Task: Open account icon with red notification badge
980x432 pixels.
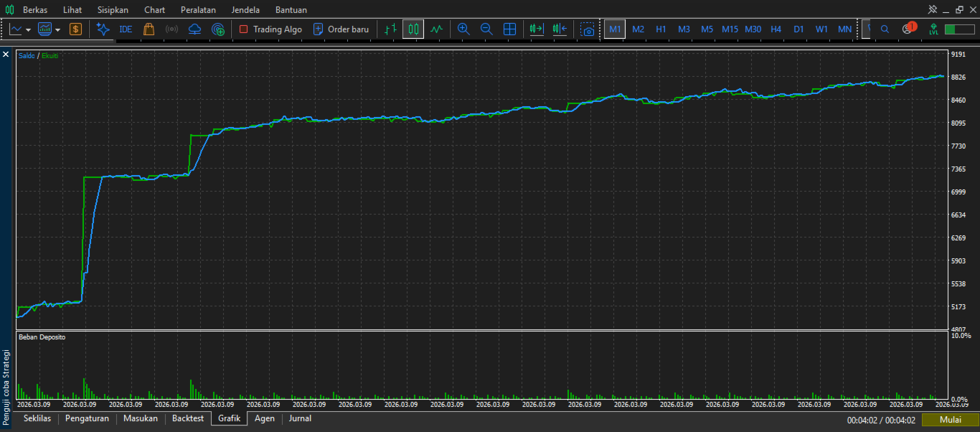Action: point(909,29)
